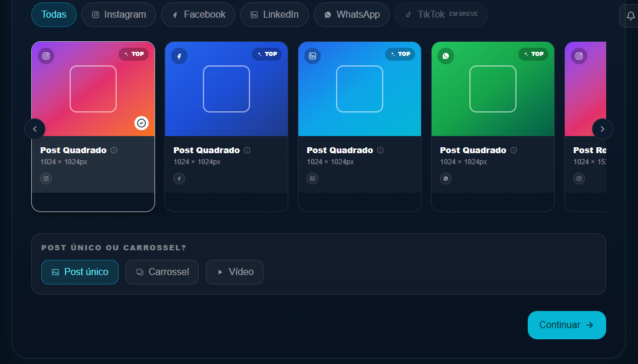Viewport: 638px width, 364px height.
Task: Select the Instagram Post Quadrado preview
Action: [x=93, y=89]
